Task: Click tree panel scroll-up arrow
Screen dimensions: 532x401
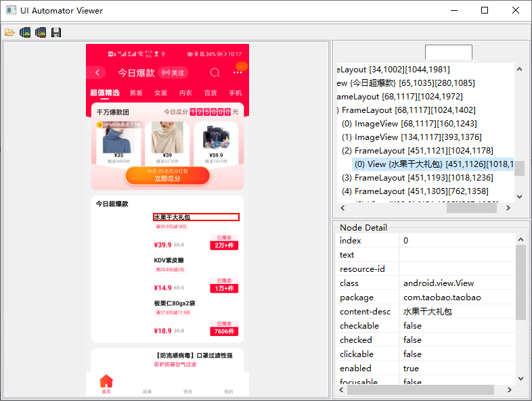Action: click(519, 69)
